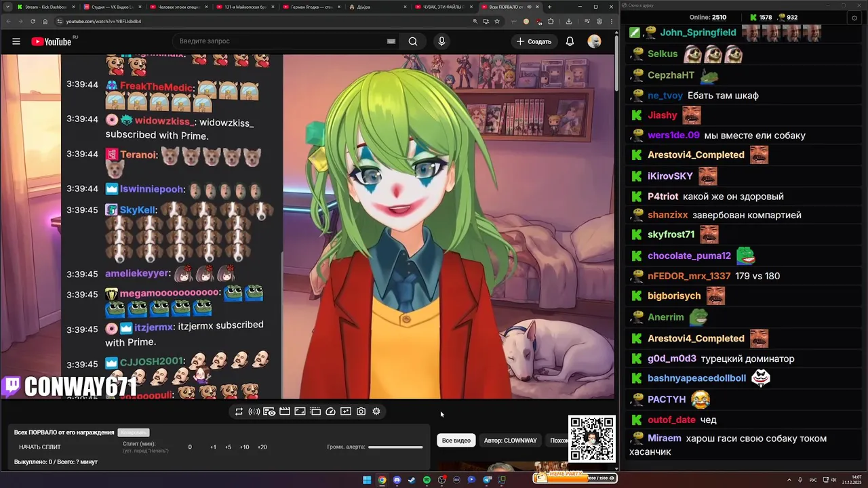The image size is (868, 488).
Task: Click chat username wers1de.09
Action: 673,136
